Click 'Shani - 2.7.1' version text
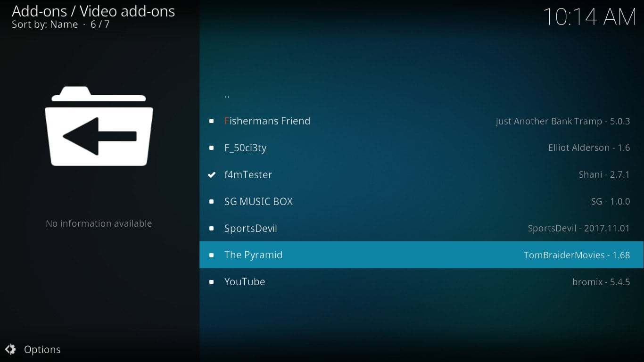The height and width of the screenshot is (362, 644). pyautogui.click(x=604, y=174)
